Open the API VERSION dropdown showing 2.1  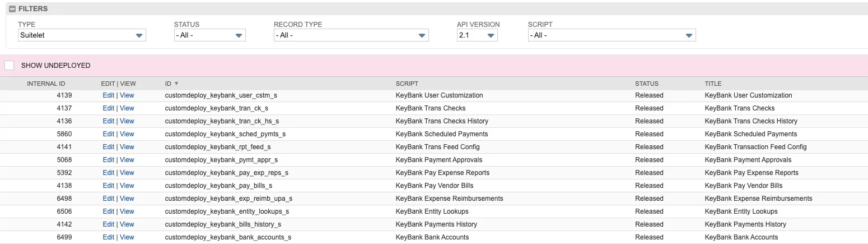(x=477, y=35)
